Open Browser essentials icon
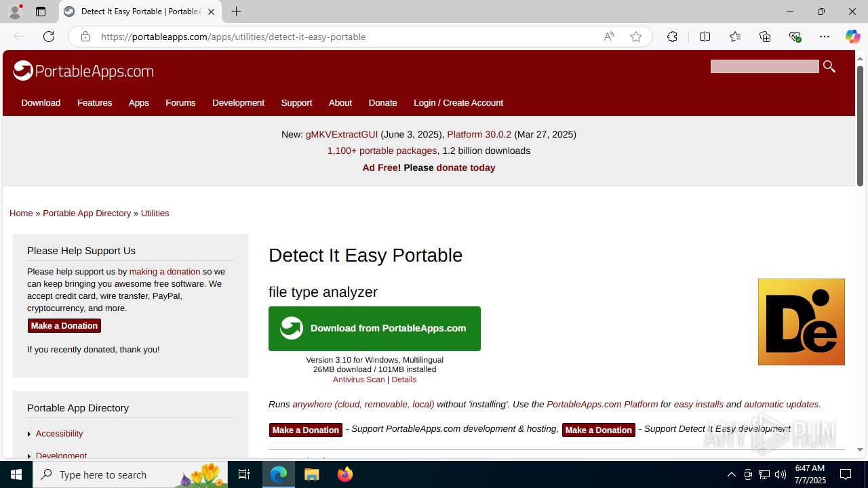This screenshot has width=868, height=488. [795, 37]
